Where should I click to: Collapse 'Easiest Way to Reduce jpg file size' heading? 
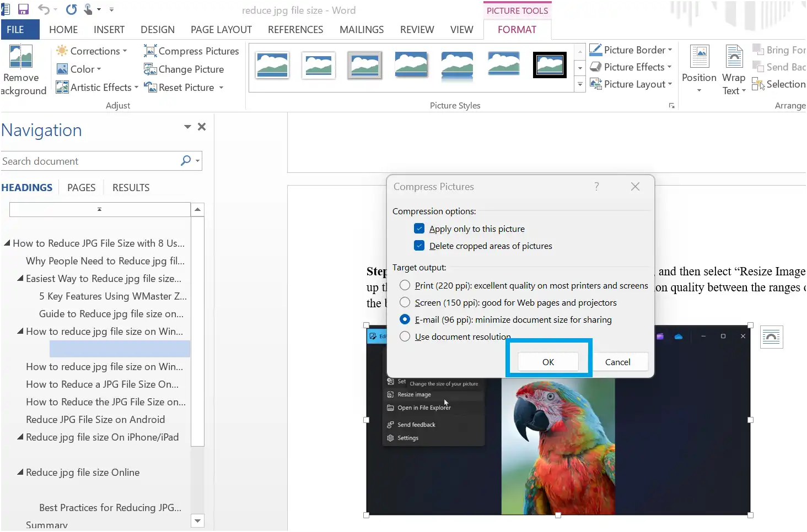20,278
